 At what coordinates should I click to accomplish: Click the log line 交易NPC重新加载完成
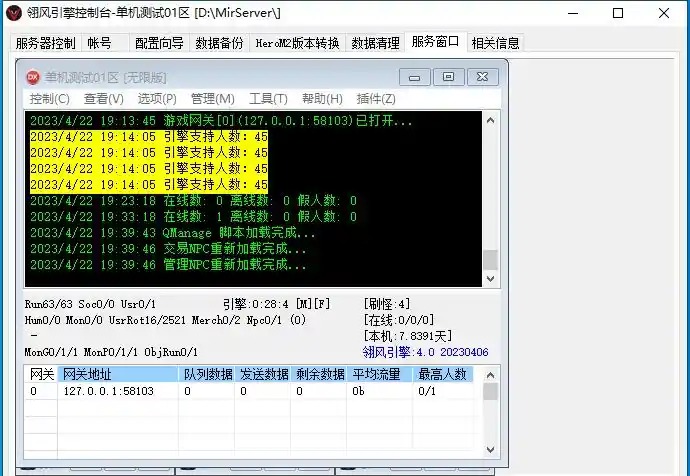pos(168,249)
